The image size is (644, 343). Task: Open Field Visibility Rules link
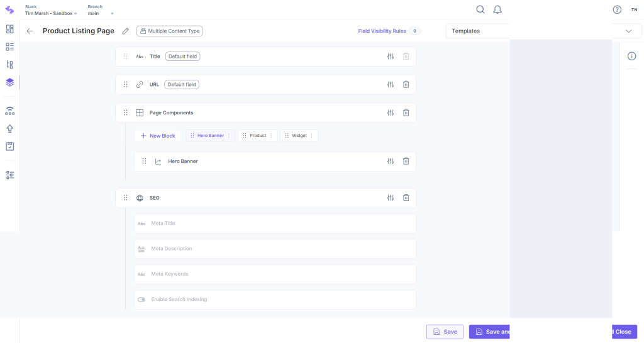point(382,31)
